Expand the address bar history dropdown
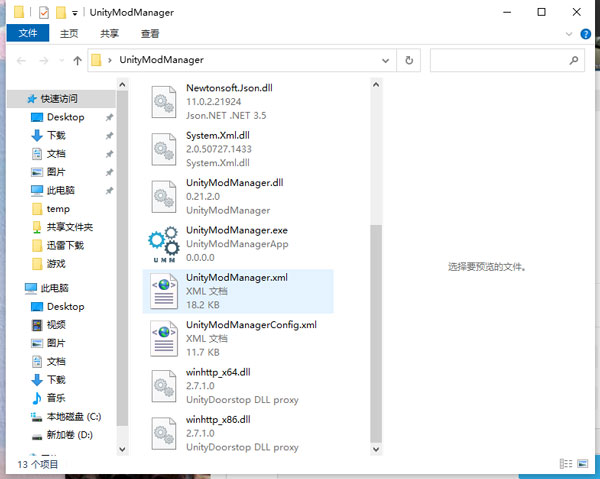This screenshot has height=479, width=600. click(x=389, y=60)
